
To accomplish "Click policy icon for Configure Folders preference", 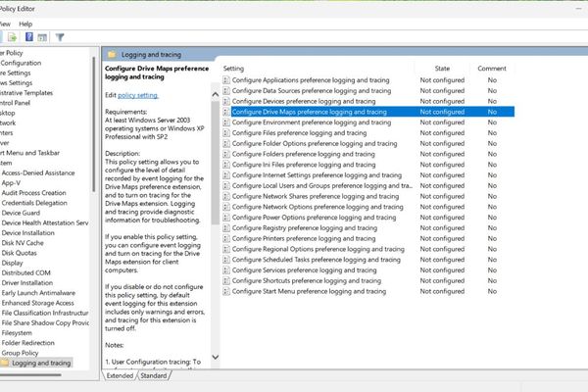I will pyautogui.click(x=226, y=154).
